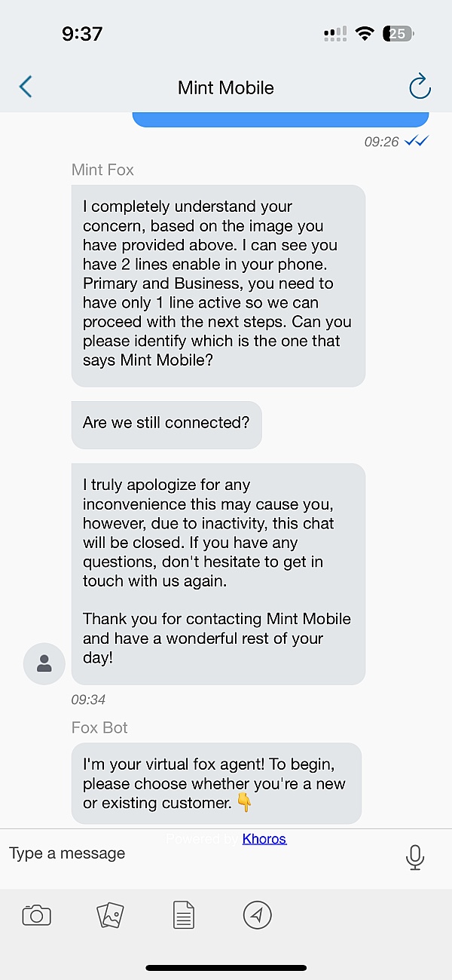This screenshot has width=452, height=980.
Task: Tap the Mint Mobile conversation title
Action: [x=225, y=87]
